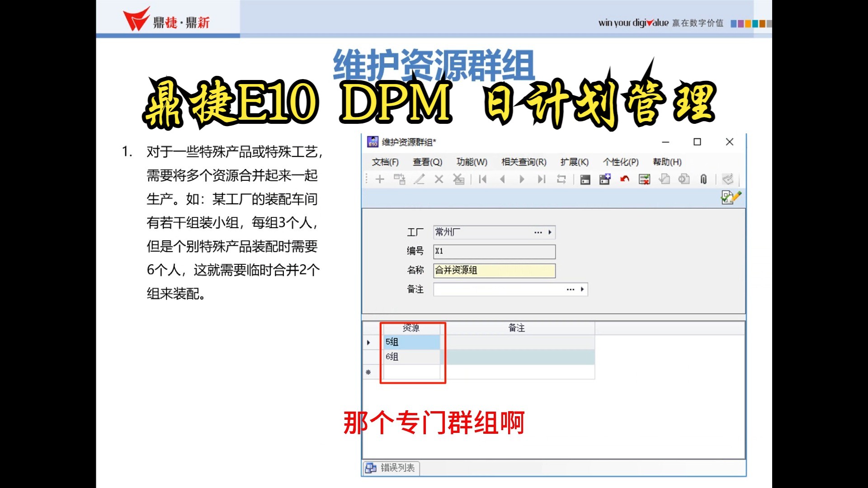Image resolution: width=868 pixels, height=488 pixels.
Task: Click the plus add-new-record toolbar icon
Action: (380, 179)
